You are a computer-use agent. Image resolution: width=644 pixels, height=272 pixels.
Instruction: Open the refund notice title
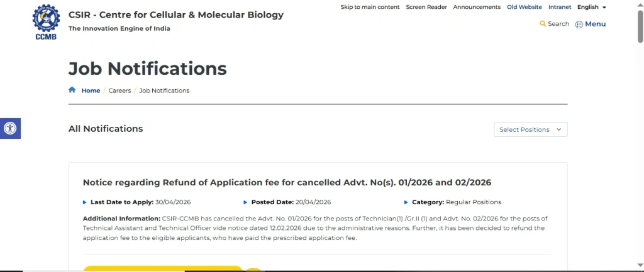tap(287, 182)
